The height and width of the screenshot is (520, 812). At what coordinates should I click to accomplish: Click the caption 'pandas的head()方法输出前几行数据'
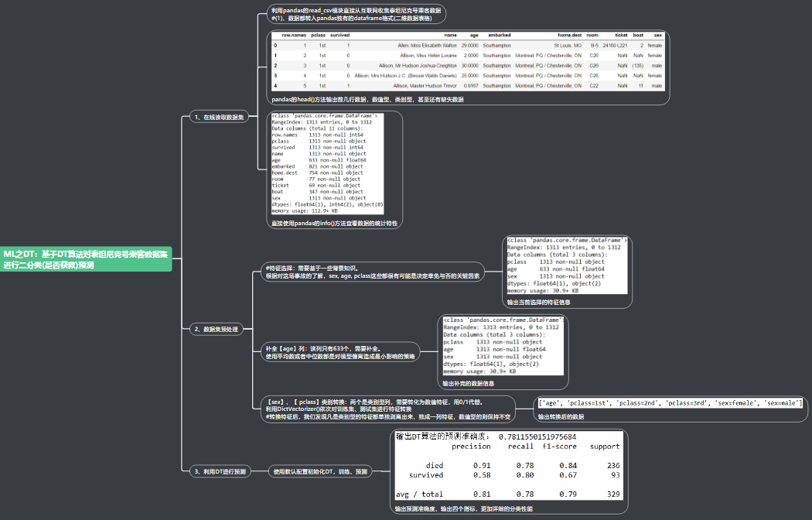click(367, 100)
